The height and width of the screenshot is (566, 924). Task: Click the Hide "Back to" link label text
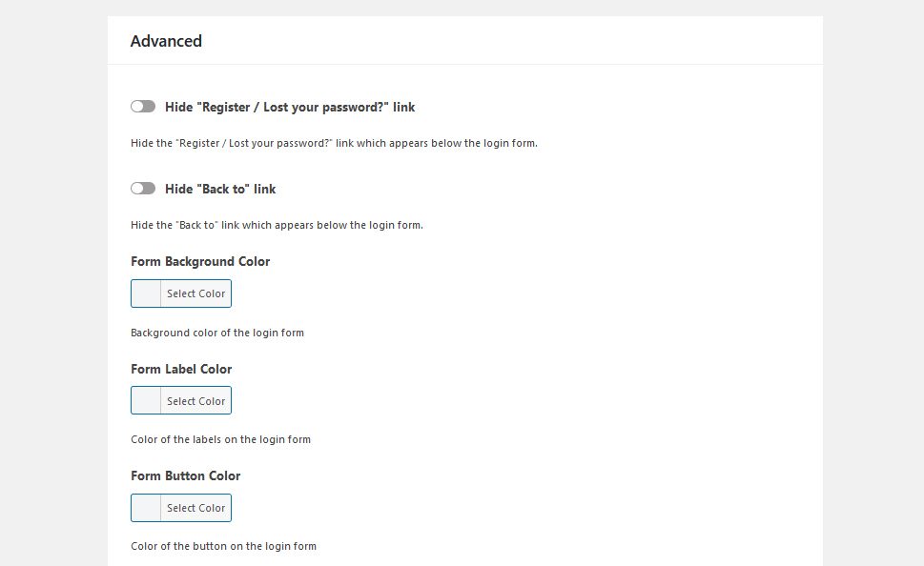pos(220,189)
